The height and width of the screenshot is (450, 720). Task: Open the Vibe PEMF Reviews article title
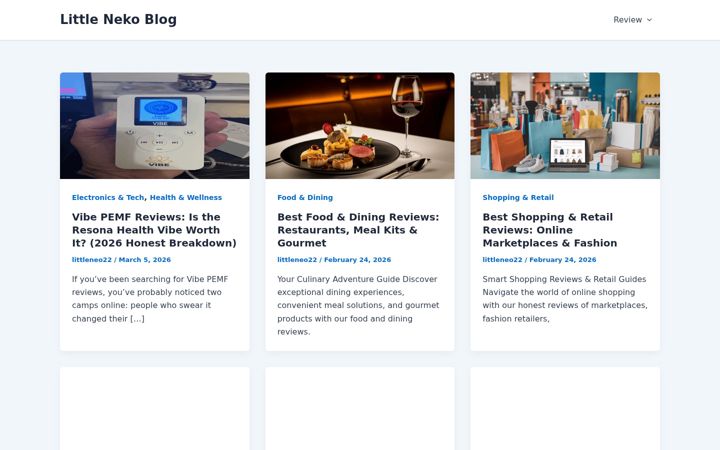(x=154, y=230)
